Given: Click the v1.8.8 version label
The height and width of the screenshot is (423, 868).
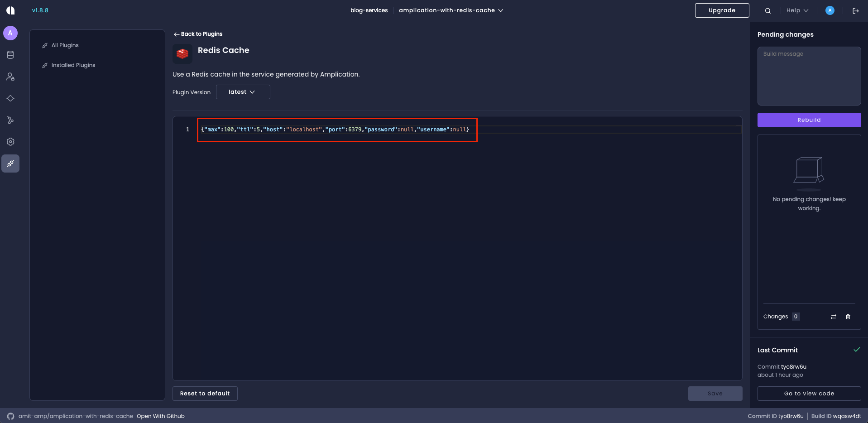Looking at the screenshot, I should 40,10.
